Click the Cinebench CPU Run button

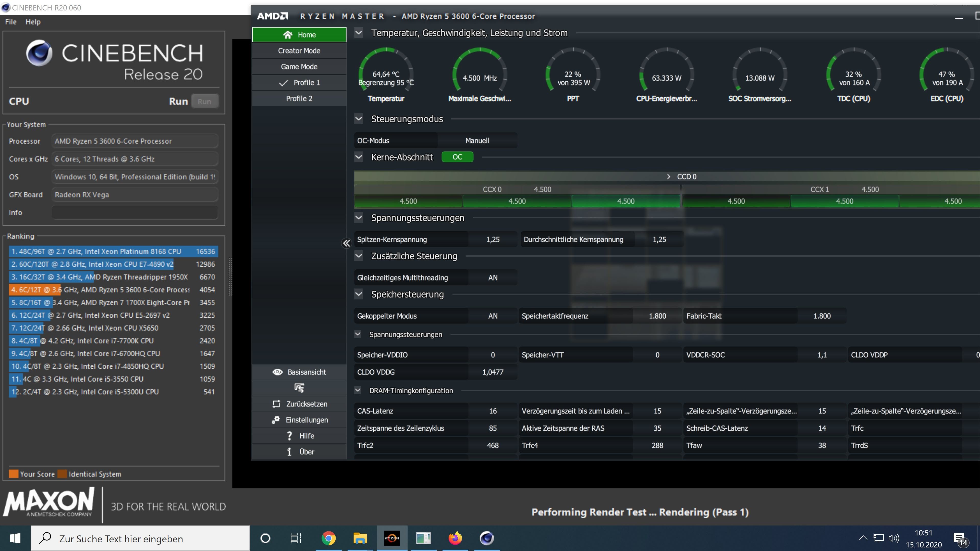point(205,101)
